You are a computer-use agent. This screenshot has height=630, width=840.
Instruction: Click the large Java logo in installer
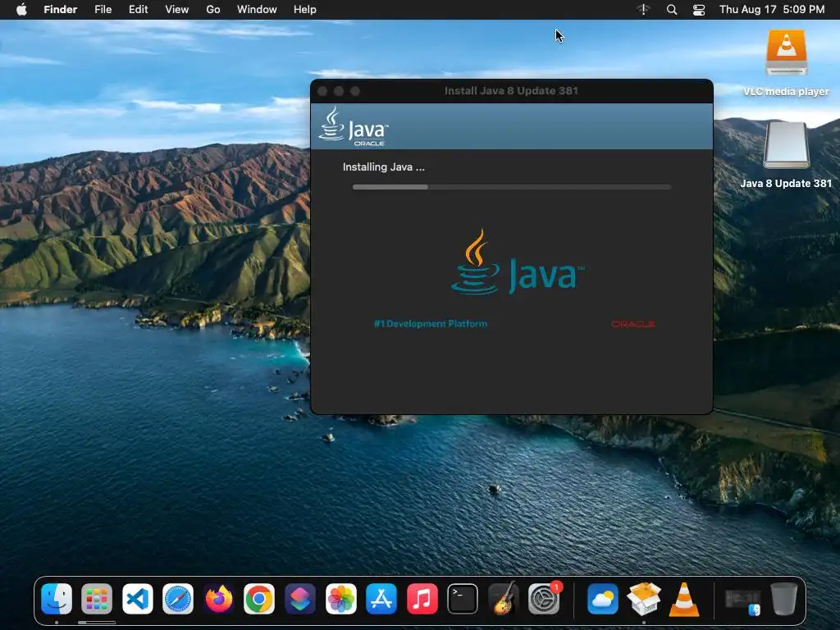[518, 262]
